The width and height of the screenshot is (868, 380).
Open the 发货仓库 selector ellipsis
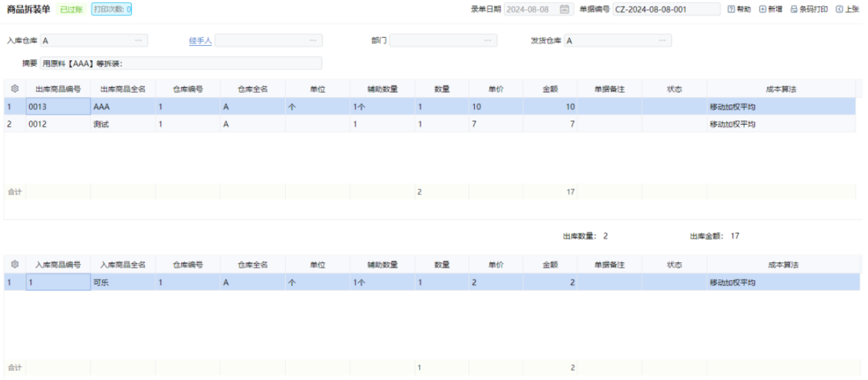click(662, 41)
